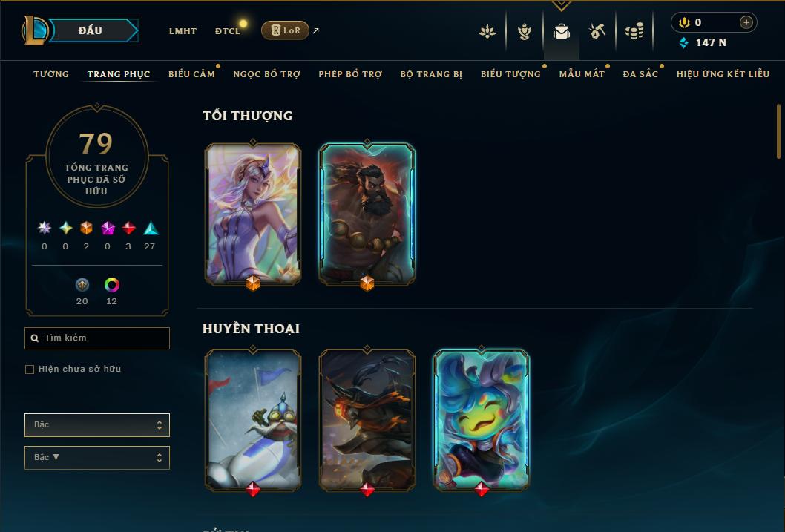
Task: Click the League of Legends logo
Action: 34,30
